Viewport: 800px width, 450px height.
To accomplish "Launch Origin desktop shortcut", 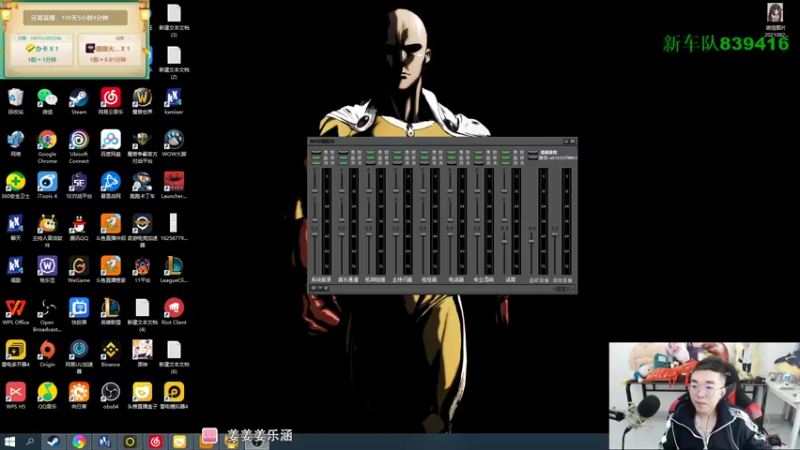I will tap(47, 354).
